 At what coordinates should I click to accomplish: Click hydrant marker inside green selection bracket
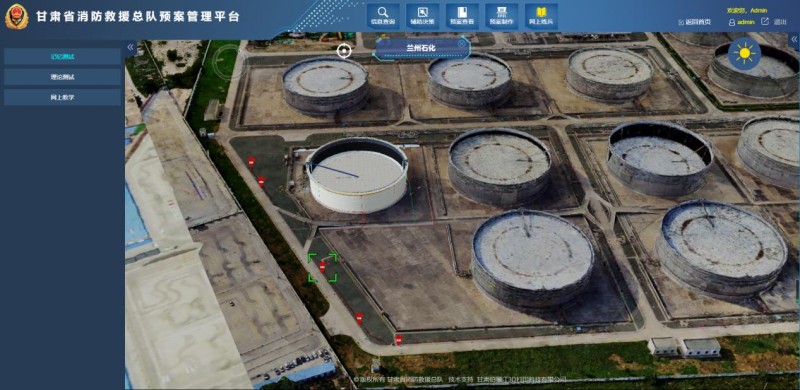[x=322, y=266]
